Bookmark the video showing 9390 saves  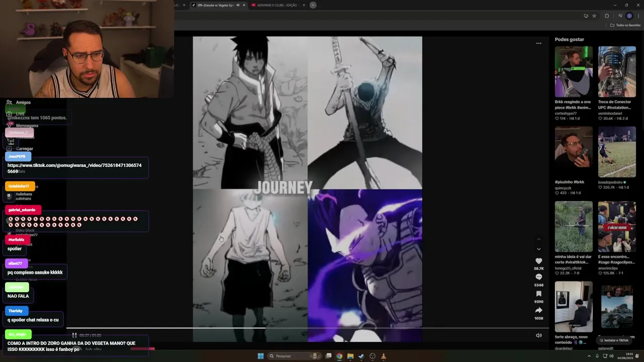(x=538, y=294)
